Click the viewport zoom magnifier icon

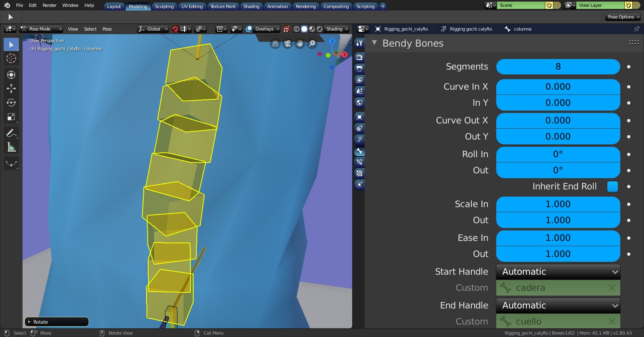click(x=312, y=43)
